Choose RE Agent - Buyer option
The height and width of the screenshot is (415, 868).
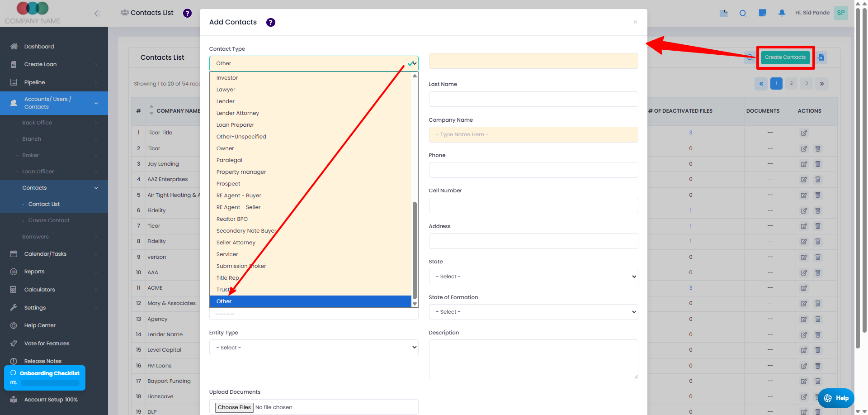[239, 196]
